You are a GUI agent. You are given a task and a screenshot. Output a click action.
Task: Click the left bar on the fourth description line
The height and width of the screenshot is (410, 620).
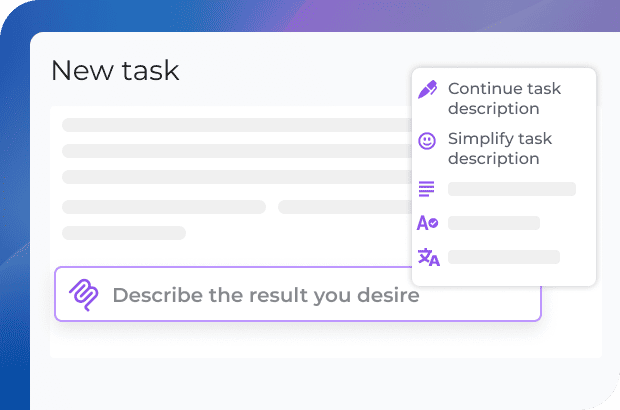click(x=163, y=207)
